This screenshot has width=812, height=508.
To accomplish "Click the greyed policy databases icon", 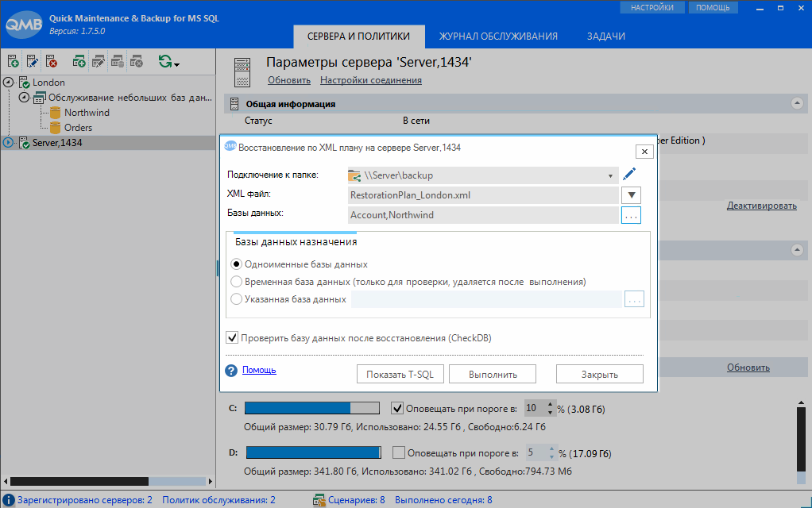I will point(118,62).
